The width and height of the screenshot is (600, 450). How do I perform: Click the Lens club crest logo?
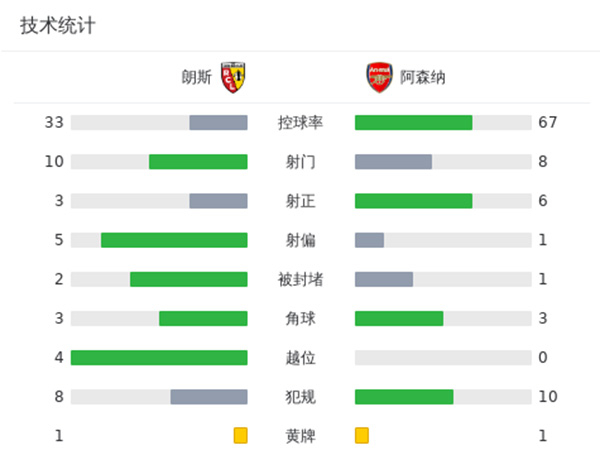(233, 76)
